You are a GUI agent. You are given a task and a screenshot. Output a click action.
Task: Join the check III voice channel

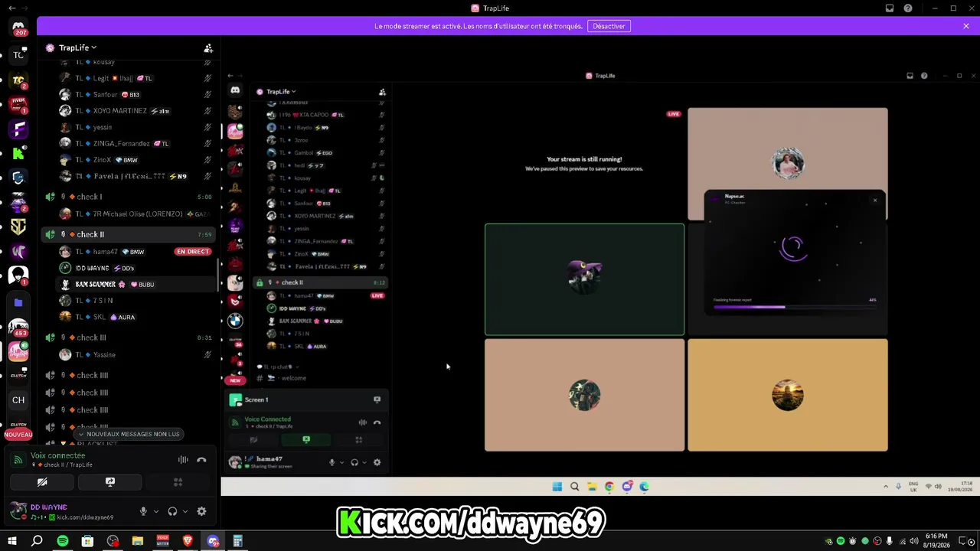pos(130,337)
